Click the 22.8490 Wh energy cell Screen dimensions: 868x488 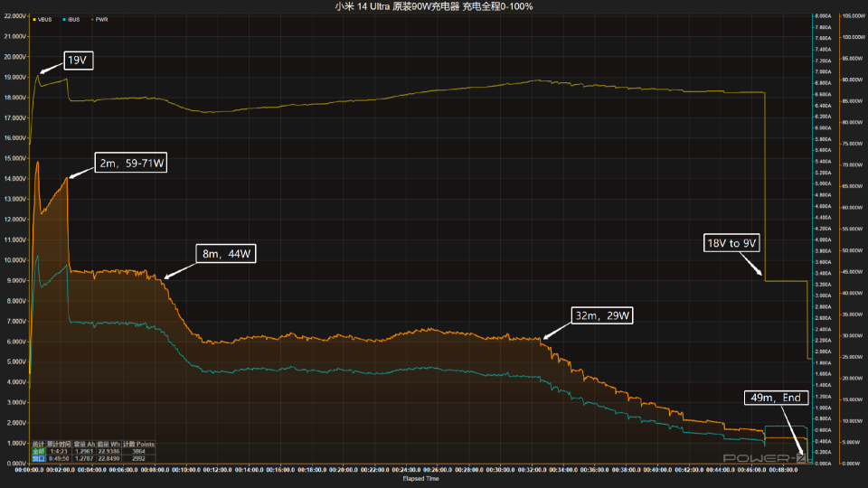click(108, 459)
